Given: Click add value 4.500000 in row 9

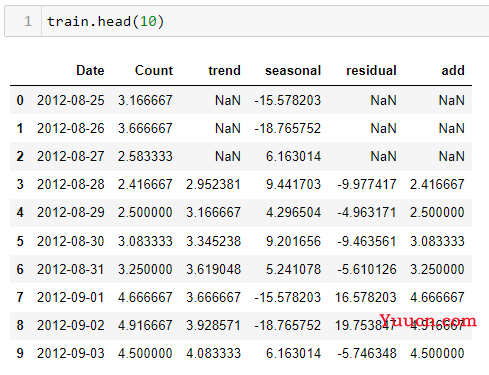Looking at the screenshot, I should click(x=437, y=353).
